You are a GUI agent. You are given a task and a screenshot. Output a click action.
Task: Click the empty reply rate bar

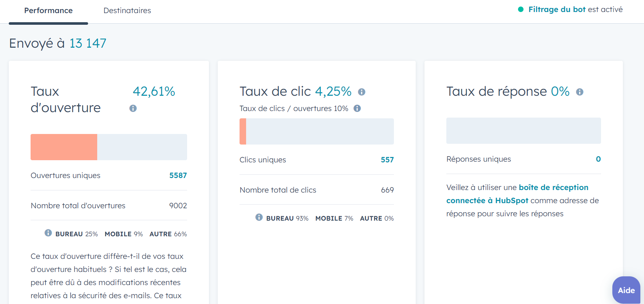pyautogui.click(x=523, y=131)
